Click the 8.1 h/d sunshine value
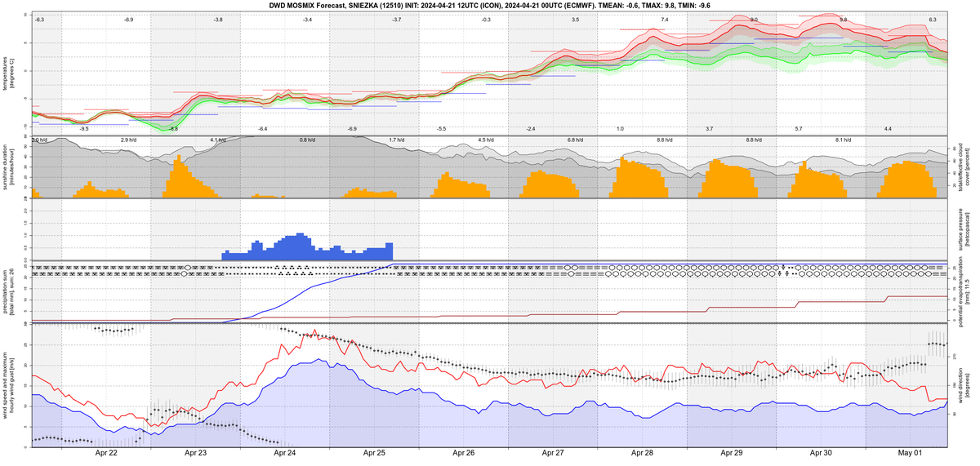The height and width of the screenshot is (466, 980). click(x=844, y=140)
